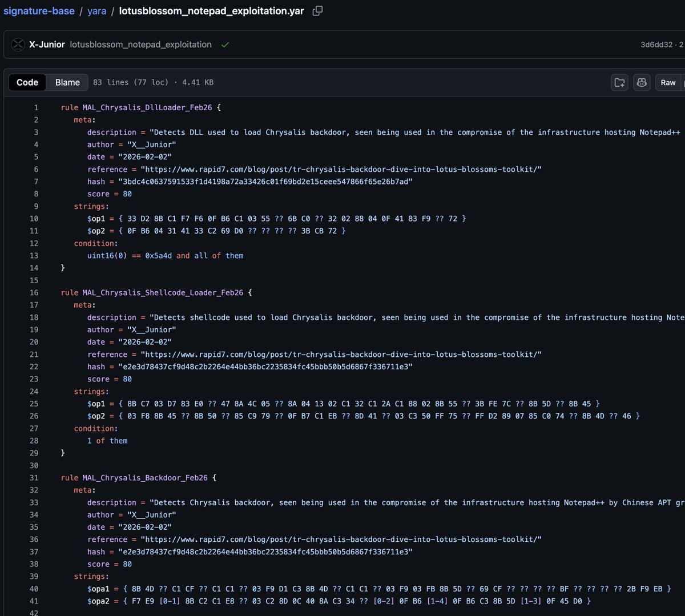Click 'strings:' keyword on line 9

pyautogui.click(x=91, y=206)
